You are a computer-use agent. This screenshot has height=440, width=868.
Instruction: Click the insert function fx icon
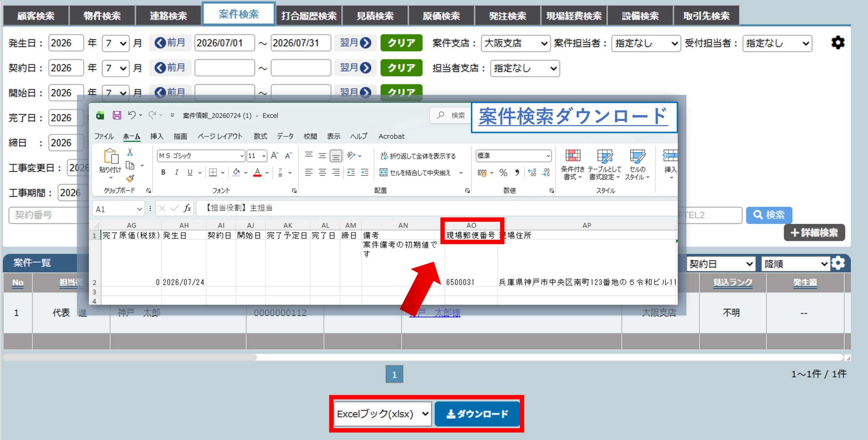point(187,208)
